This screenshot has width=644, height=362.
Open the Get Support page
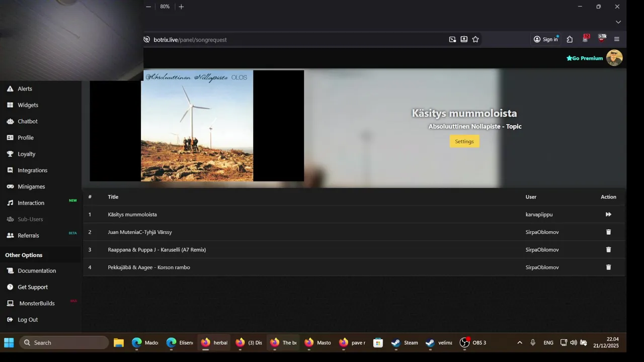click(33, 287)
